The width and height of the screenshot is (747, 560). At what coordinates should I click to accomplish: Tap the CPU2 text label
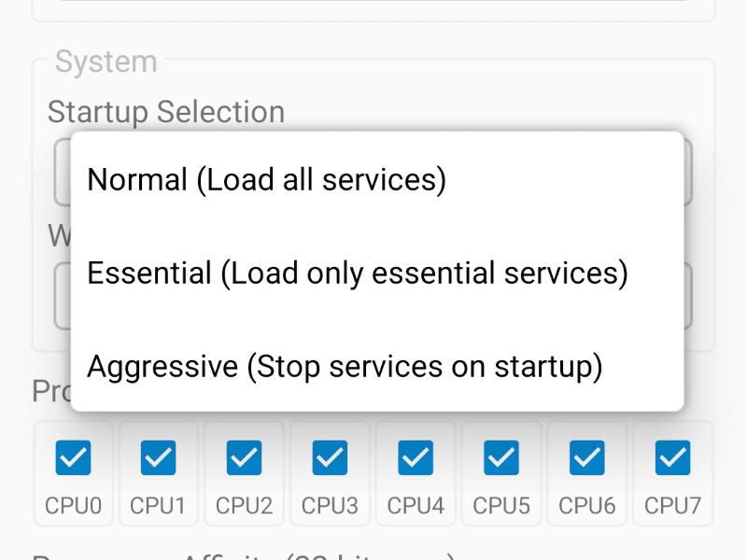244,506
